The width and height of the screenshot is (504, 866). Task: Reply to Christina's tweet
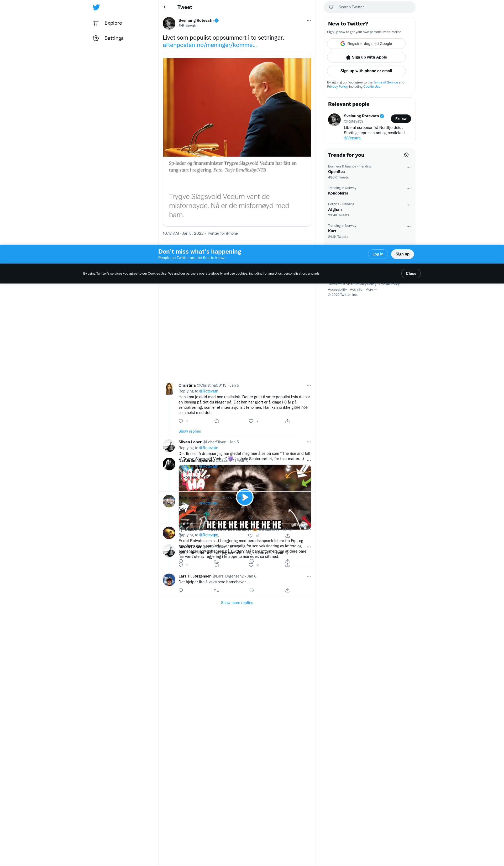[x=181, y=421]
